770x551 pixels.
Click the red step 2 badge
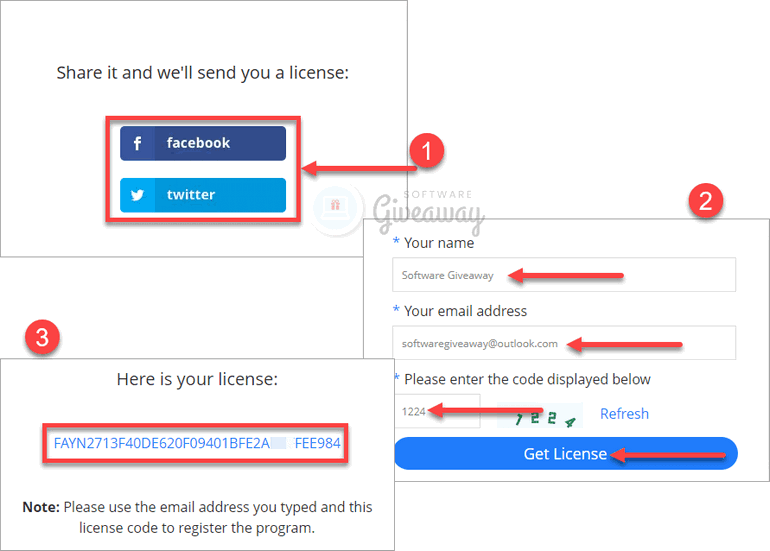tap(706, 200)
